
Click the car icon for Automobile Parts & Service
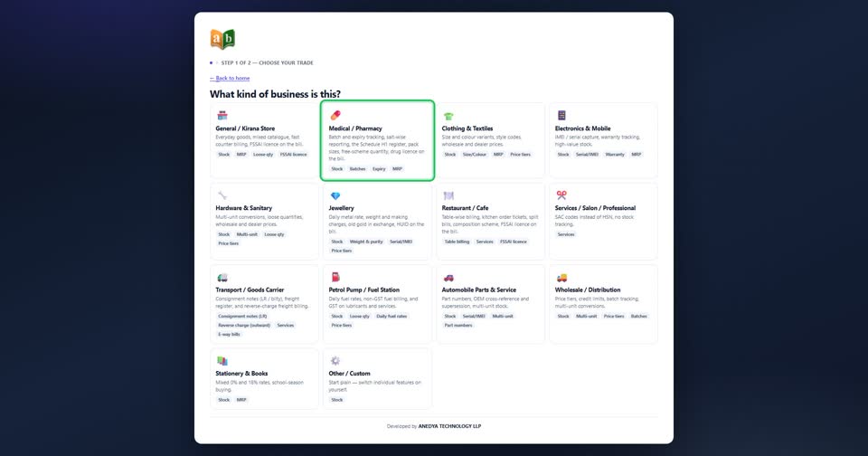(448, 277)
